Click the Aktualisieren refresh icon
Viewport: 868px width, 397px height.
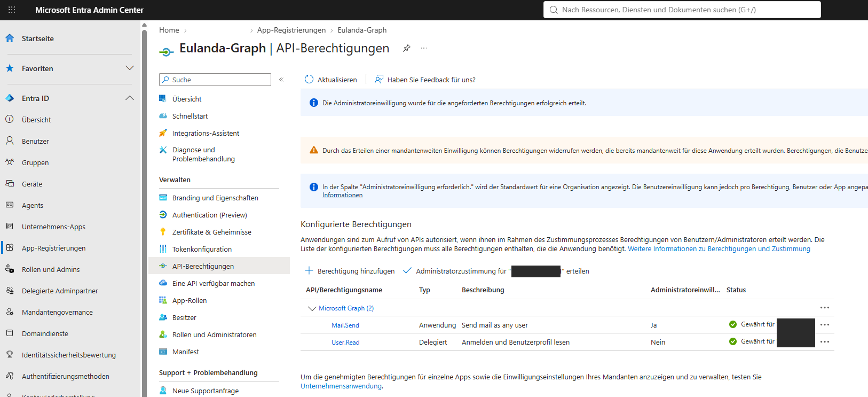coord(309,79)
